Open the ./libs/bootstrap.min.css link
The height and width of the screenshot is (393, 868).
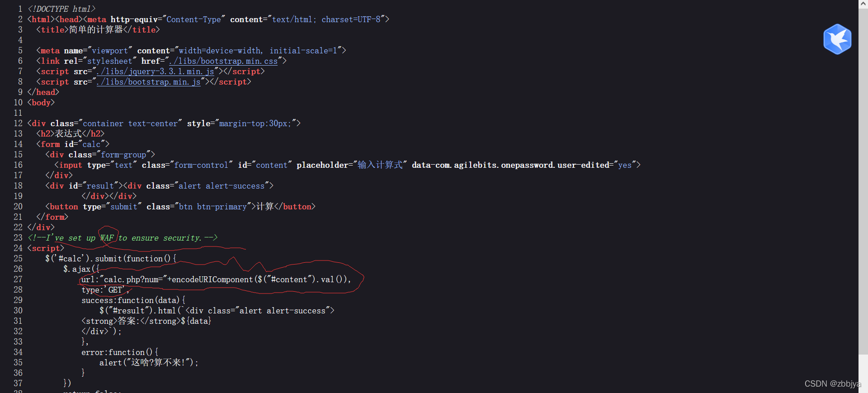pos(223,61)
